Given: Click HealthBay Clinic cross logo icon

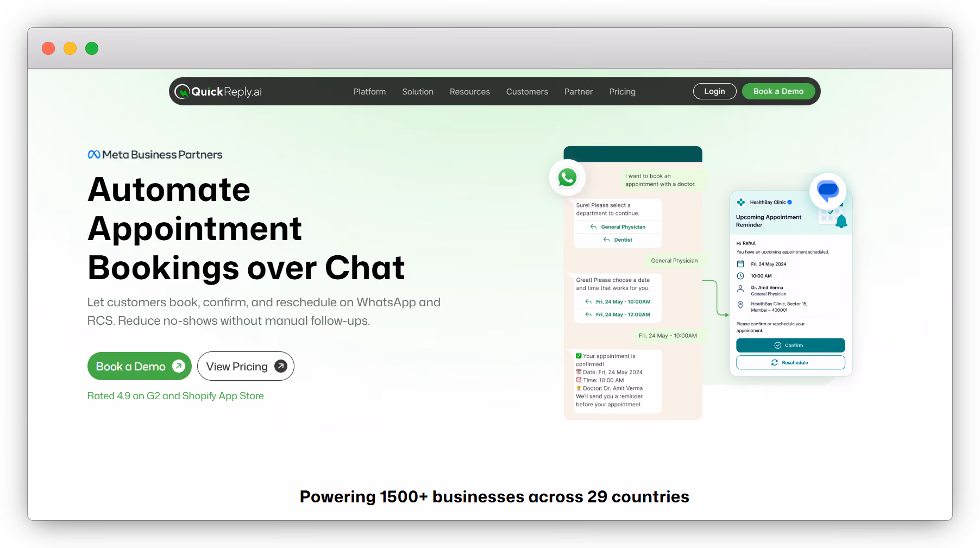Looking at the screenshot, I should [x=740, y=202].
